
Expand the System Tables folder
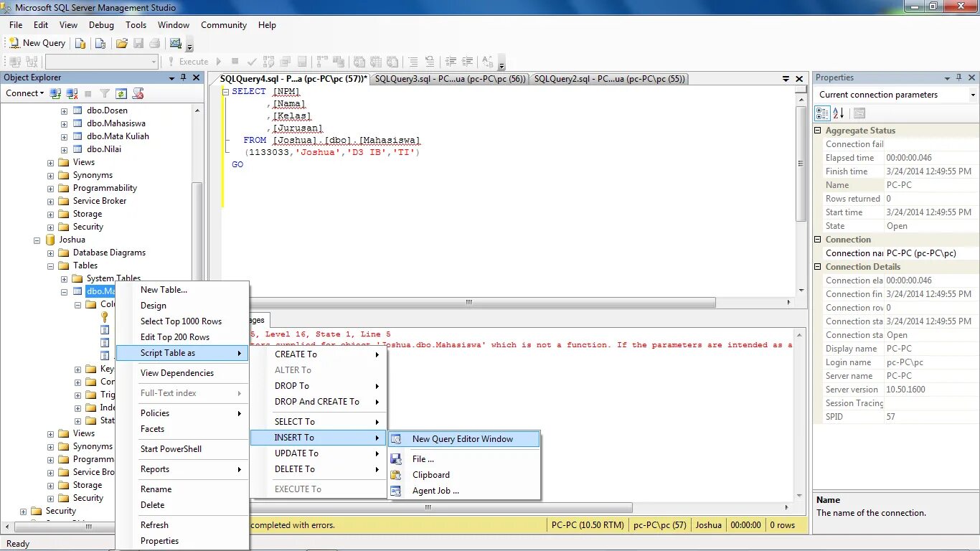click(x=64, y=278)
